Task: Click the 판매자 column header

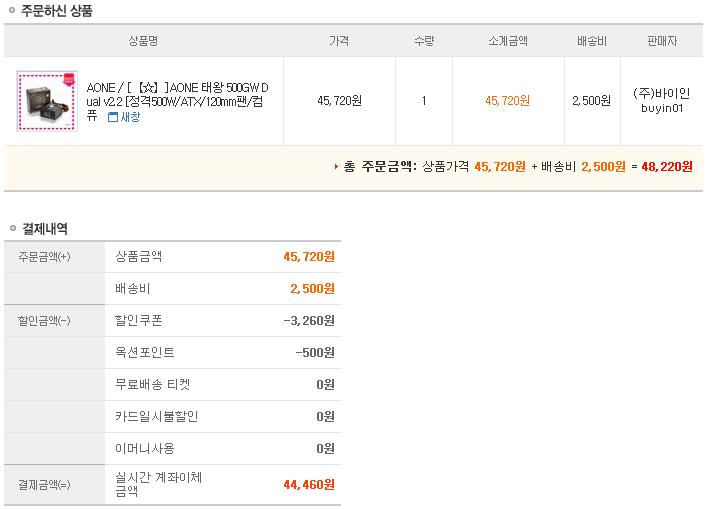Action: pos(662,41)
